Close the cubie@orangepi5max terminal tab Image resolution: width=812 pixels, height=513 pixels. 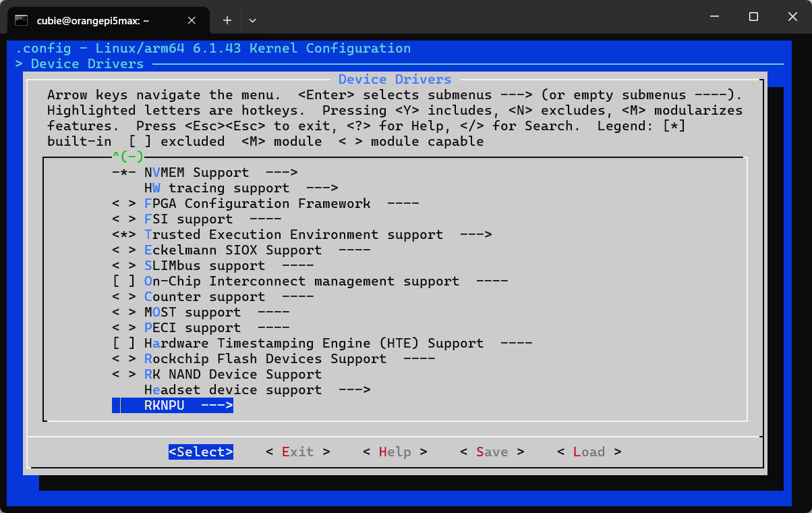tap(192, 20)
